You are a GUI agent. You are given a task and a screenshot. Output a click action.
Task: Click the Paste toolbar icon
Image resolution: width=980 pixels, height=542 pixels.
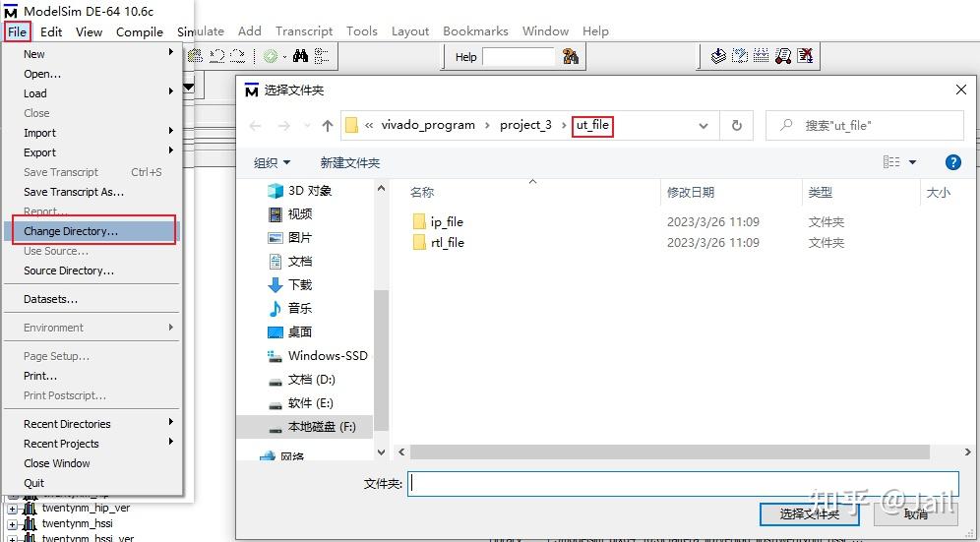click(196, 56)
